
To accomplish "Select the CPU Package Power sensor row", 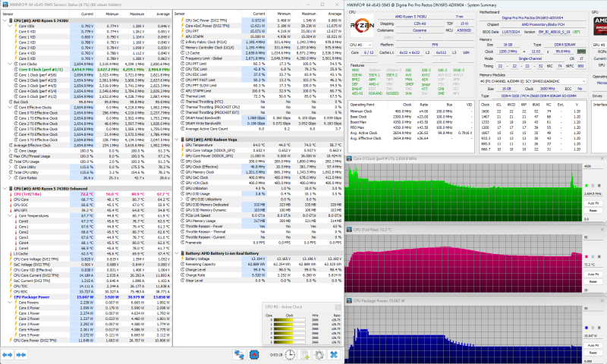I will tap(86, 297).
